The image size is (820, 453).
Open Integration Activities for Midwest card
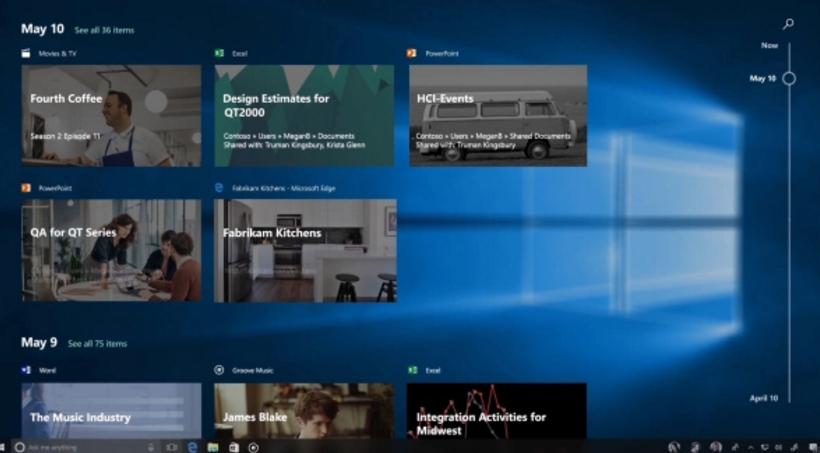pyautogui.click(x=497, y=411)
